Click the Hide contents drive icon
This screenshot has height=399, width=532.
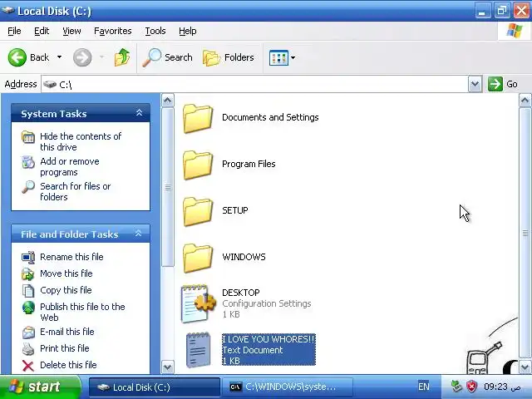pyautogui.click(x=28, y=137)
